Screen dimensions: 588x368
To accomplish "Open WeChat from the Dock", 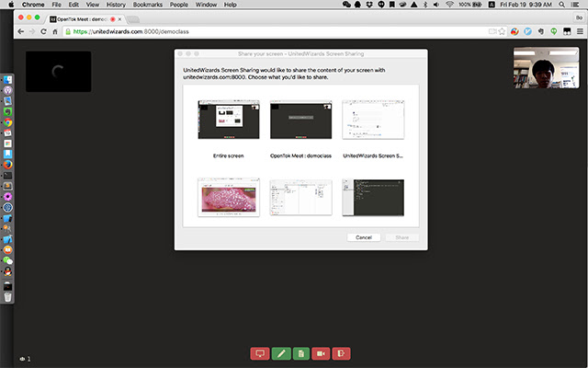I will tap(7, 260).
